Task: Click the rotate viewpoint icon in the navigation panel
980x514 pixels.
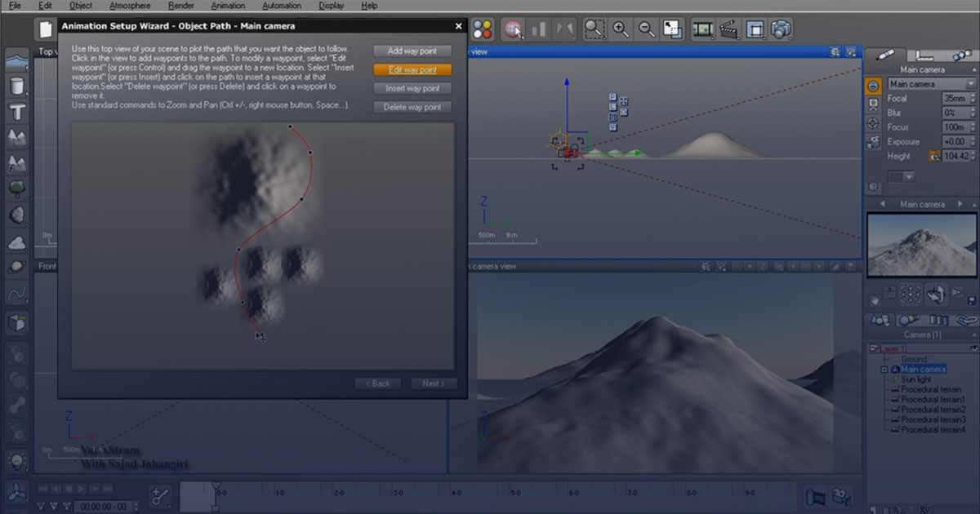Action: (x=937, y=295)
